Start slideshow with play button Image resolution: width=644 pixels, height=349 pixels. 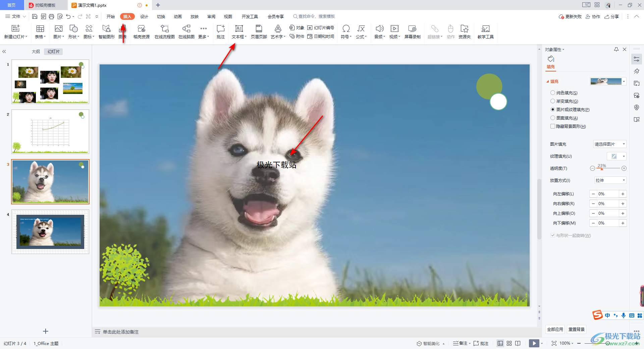534,343
